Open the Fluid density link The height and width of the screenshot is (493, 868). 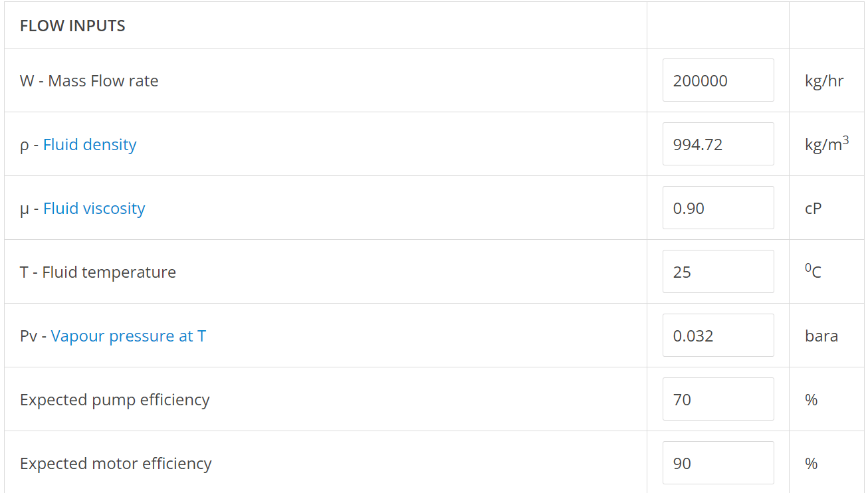(x=90, y=145)
